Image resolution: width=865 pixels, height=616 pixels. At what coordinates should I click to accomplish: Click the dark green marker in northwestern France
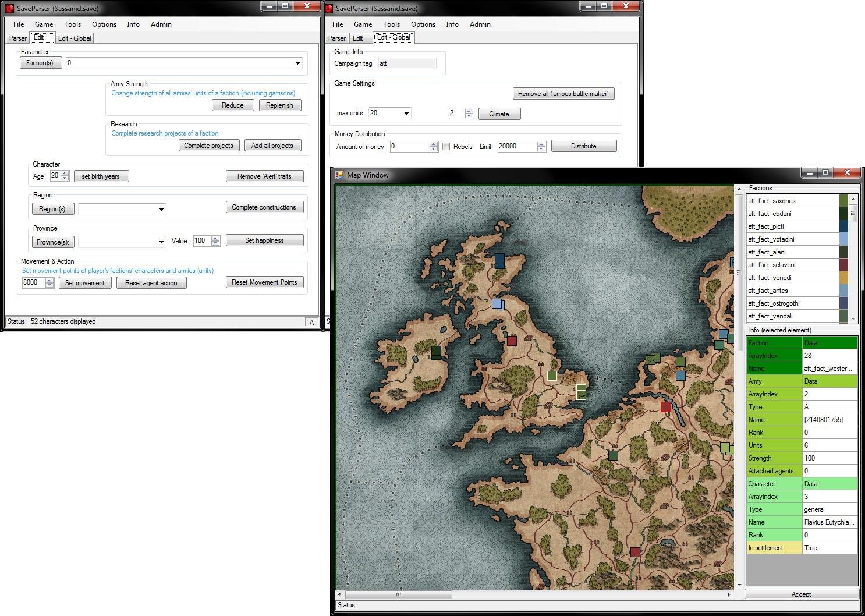coord(613,455)
